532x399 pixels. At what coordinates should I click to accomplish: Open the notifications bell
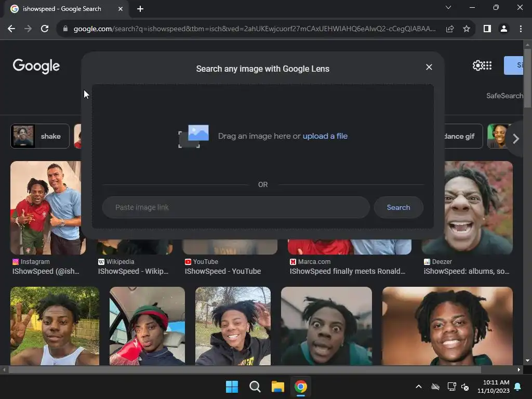518,387
